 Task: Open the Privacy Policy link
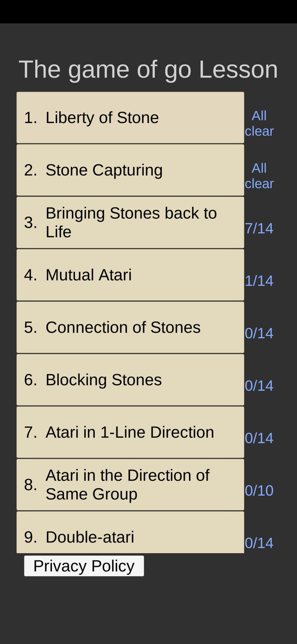click(84, 566)
